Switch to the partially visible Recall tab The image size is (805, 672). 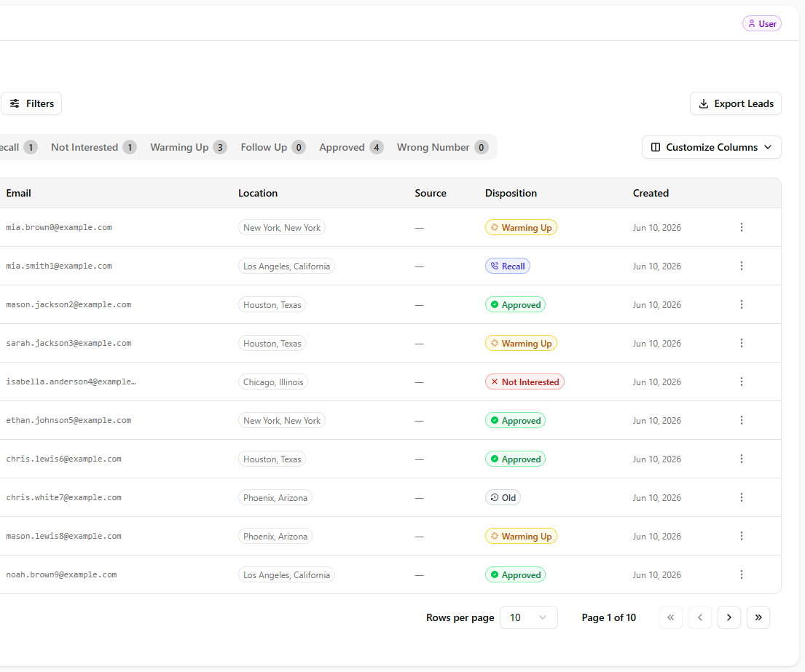click(20, 147)
